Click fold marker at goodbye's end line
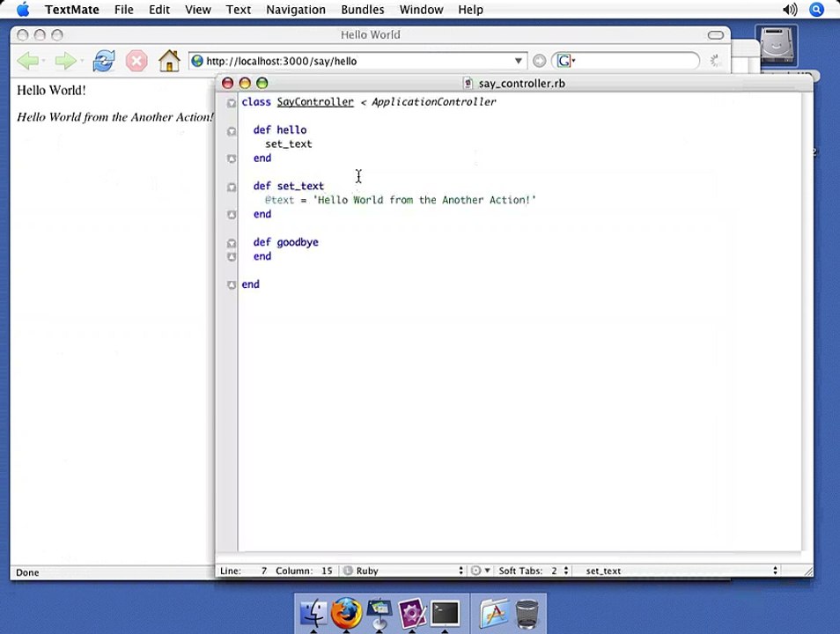 (x=232, y=257)
